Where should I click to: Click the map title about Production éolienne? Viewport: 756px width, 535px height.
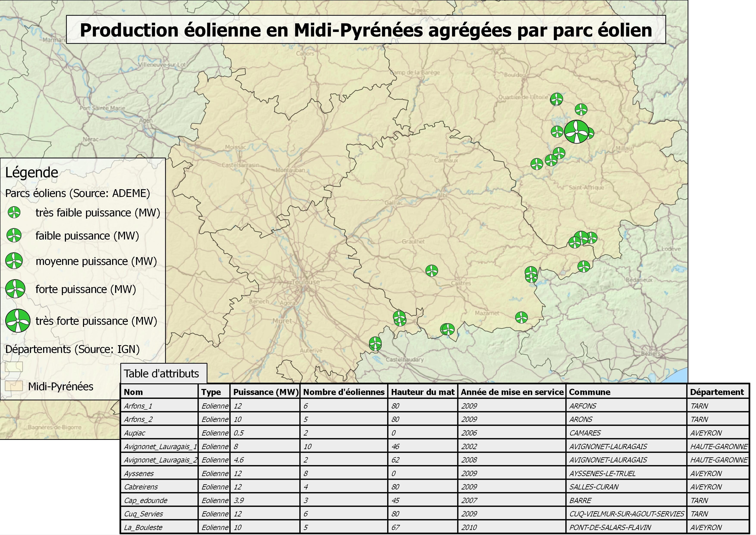(x=366, y=30)
